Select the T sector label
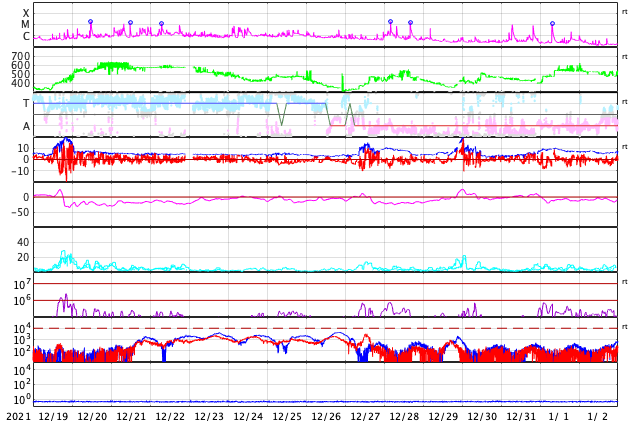This screenshot has width=634, height=424. (26, 103)
